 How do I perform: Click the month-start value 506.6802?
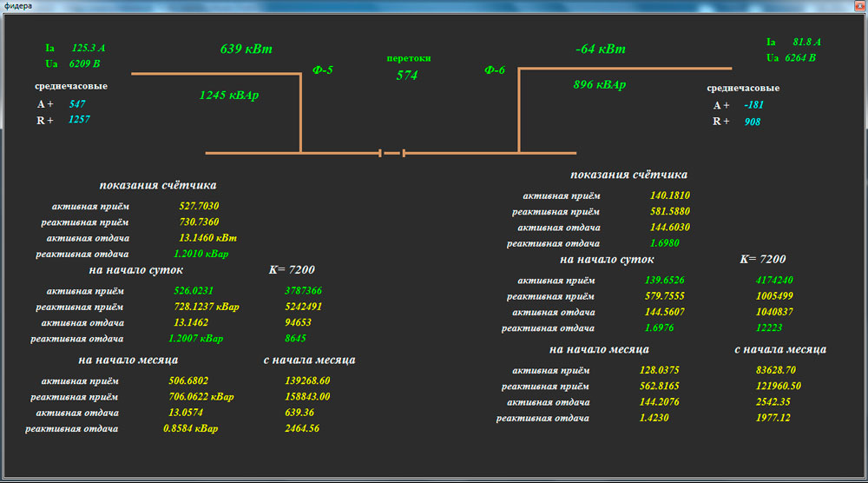click(x=188, y=380)
